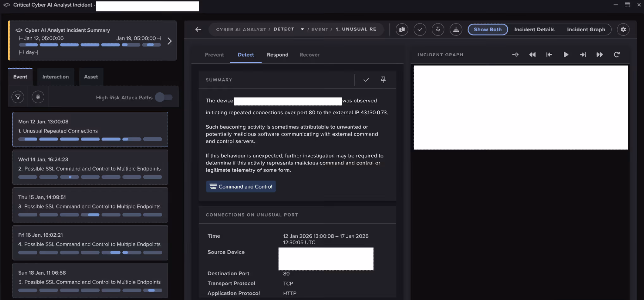The height and width of the screenshot is (300, 644).
Task: Switch to Recover tab
Action: click(309, 55)
